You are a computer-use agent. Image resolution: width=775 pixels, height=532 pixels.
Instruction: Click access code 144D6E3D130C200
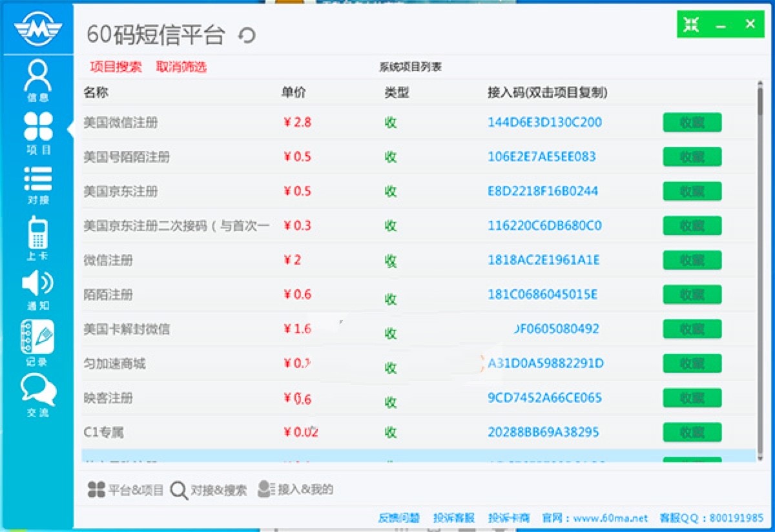pyautogui.click(x=545, y=122)
